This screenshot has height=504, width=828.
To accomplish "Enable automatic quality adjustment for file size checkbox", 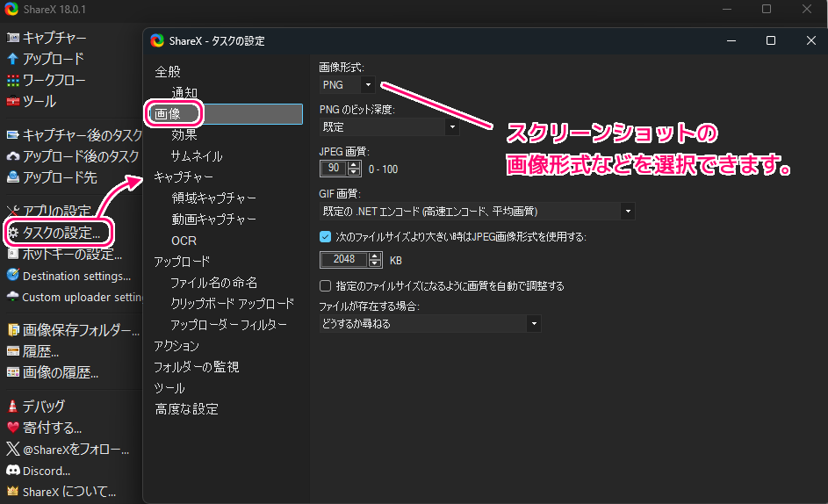I will click(x=325, y=286).
